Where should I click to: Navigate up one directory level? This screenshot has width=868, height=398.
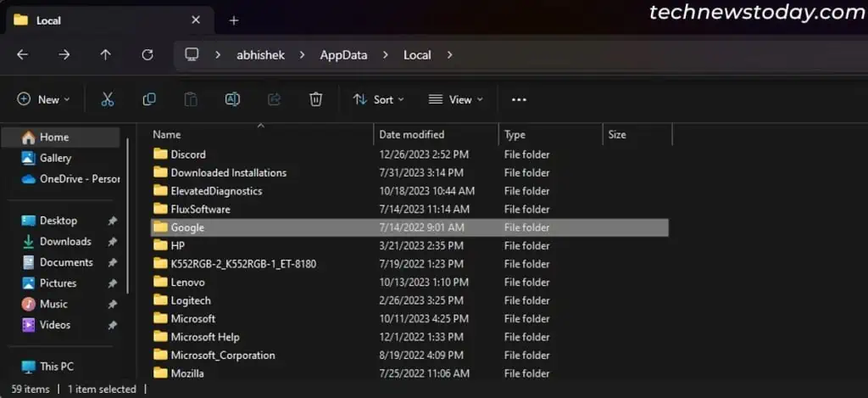pos(105,55)
